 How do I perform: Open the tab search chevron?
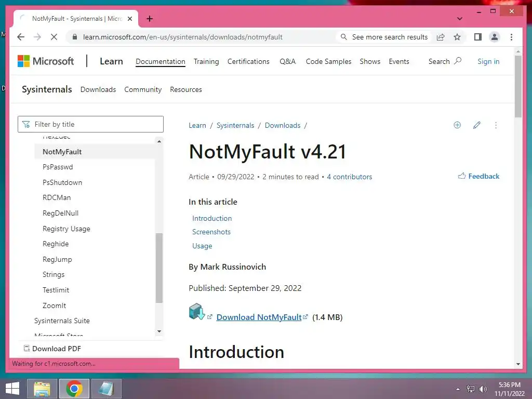click(x=460, y=19)
